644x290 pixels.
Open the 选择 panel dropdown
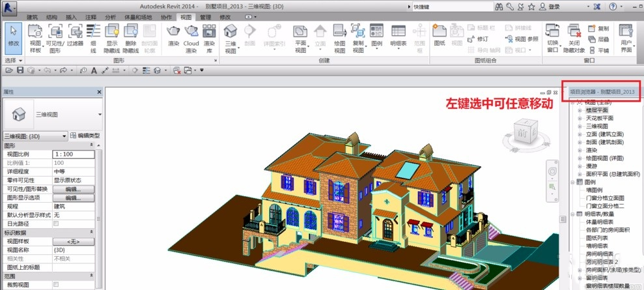(x=13, y=61)
